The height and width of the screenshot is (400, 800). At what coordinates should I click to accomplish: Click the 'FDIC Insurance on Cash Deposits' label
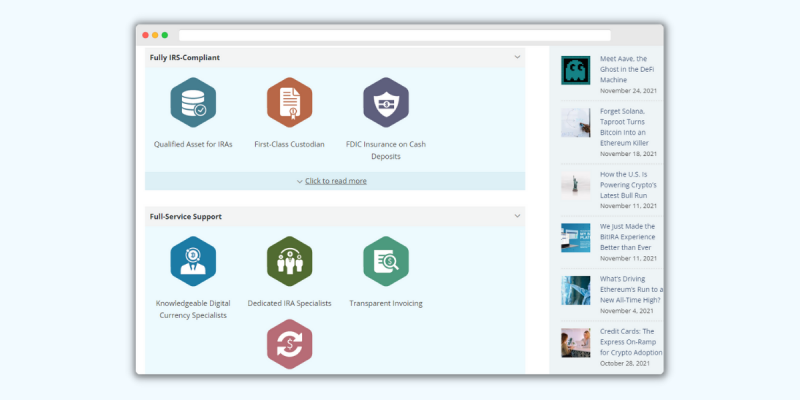click(x=386, y=151)
